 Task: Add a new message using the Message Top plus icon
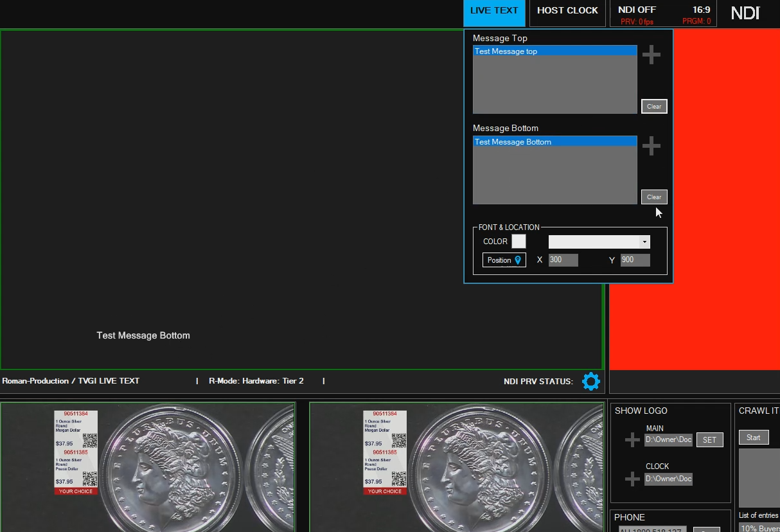pos(651,55)
